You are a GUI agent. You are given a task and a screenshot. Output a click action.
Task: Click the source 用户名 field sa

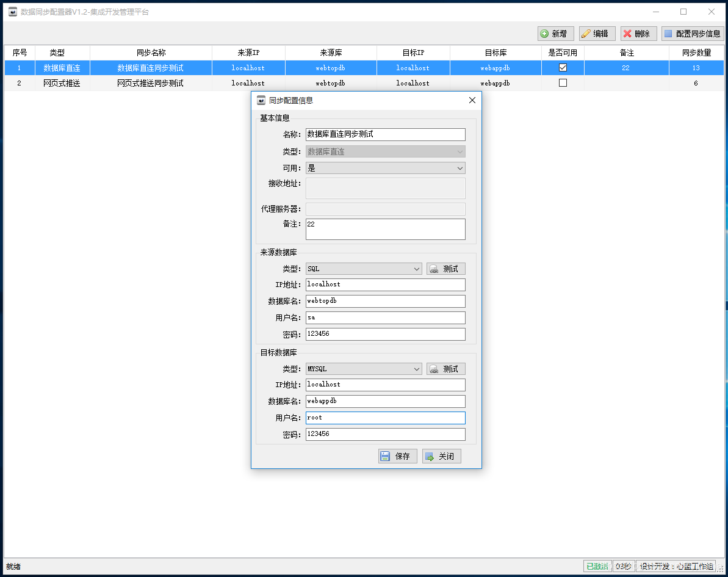coord(385,318)
